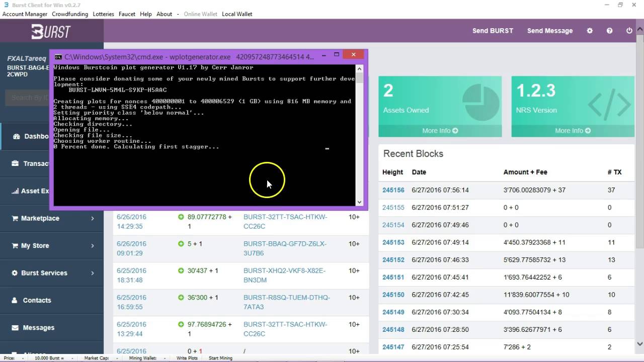The width and height of the screenshot is (644, 362).
Task: Click the Transactions sidebar icon
Action: click(x=15, y=163)
